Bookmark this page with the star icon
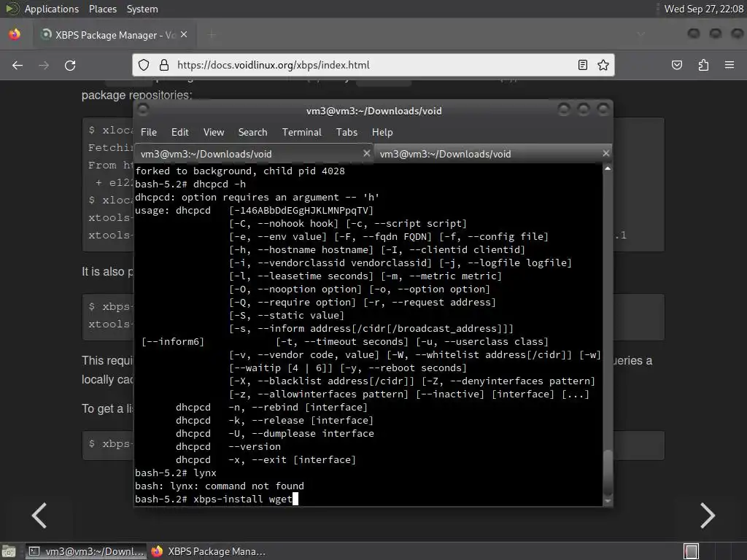Screen dimensions: 747x560 tap(603, 65)
